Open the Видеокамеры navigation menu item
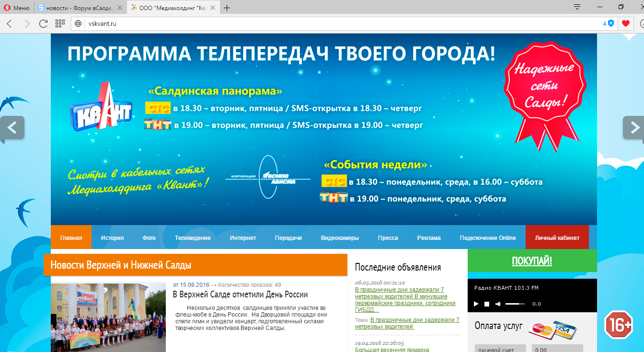 coord(340,238)
